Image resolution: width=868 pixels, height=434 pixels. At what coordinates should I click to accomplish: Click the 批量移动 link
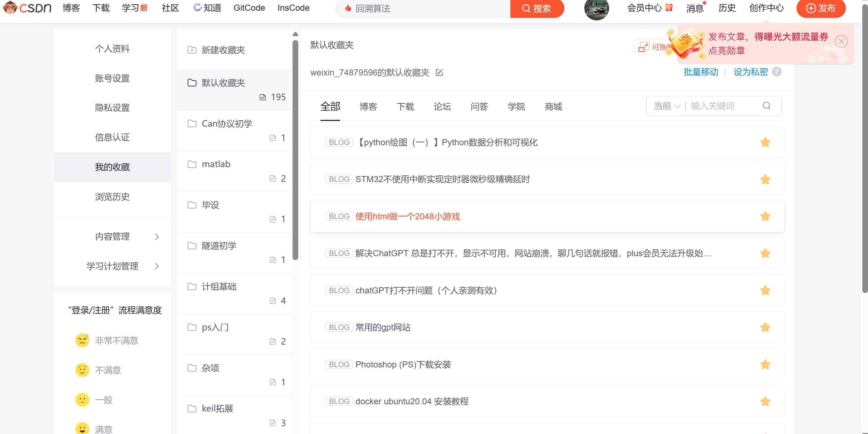coord(701,72)
